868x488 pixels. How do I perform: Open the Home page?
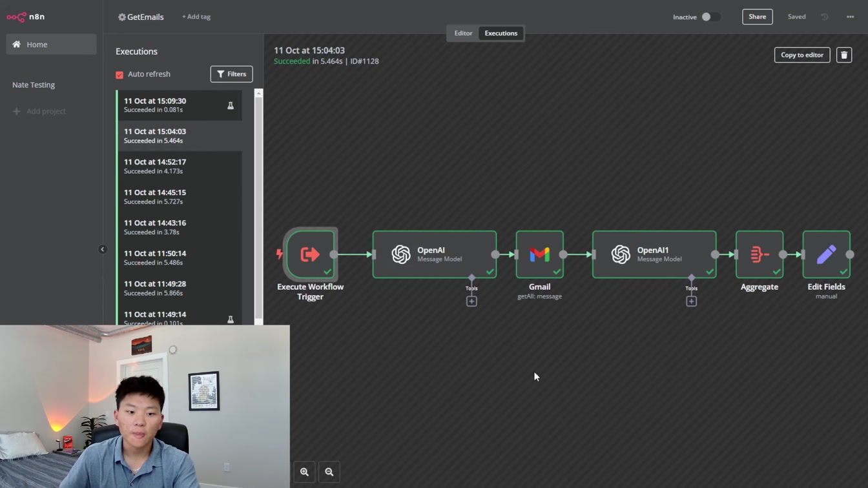click(x=51, y=45)
